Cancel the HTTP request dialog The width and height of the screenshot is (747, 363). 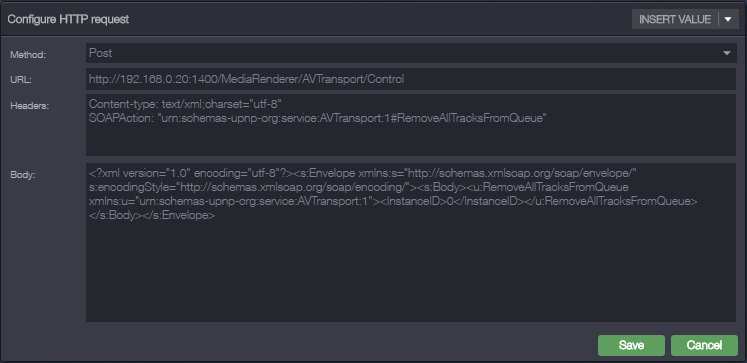point(704,345)
